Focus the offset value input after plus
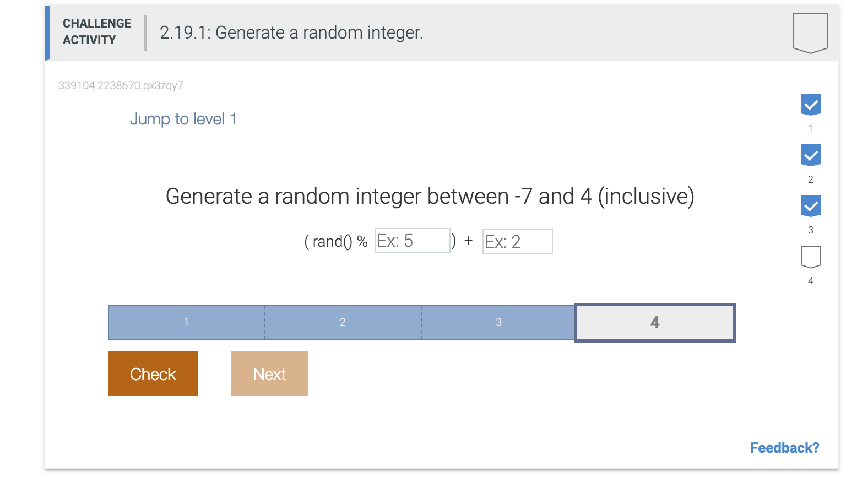Viewport: 868px width, 478px height. (517, 242)
